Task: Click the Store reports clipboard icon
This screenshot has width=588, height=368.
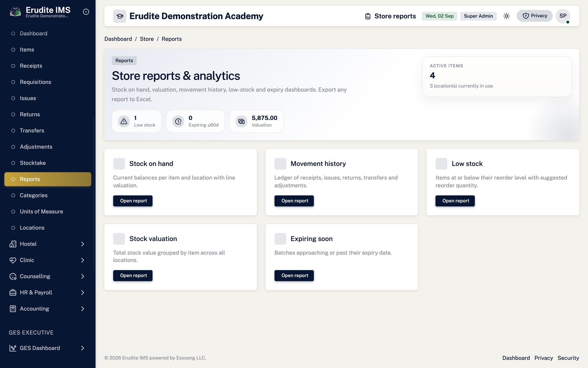Action: (368, 16)
